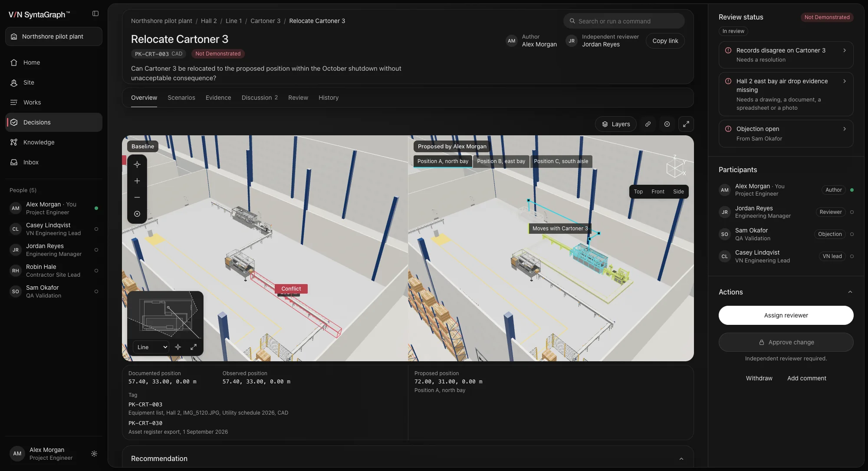
Task: Click baseline view locate crosshair icon
Action: [x=137, y=164]
